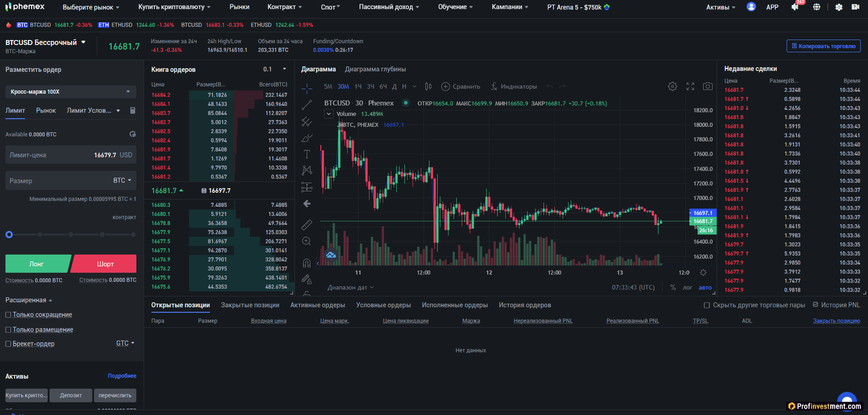868x415 pixels.
Task: Change size unit BTC dropdown
Action: [x=122, y=180]
